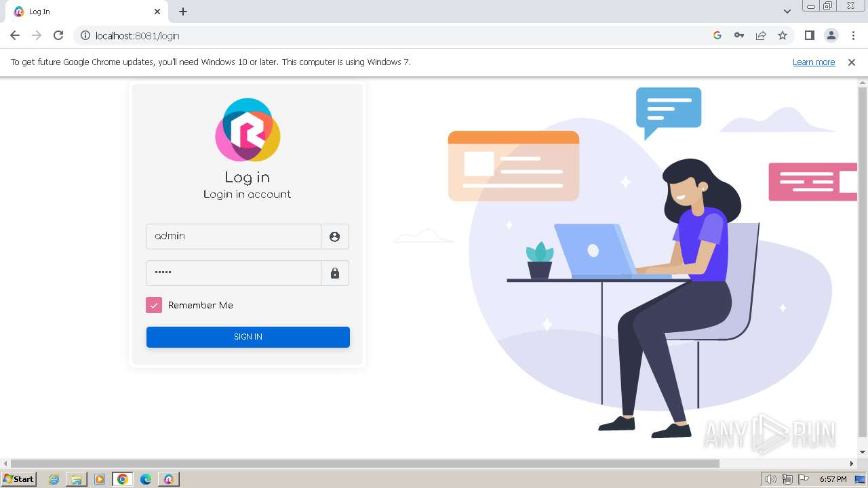This screenshot has width=868, height=488.
Task: Click the user icon beside username field
Action: [x=334, y=237]
